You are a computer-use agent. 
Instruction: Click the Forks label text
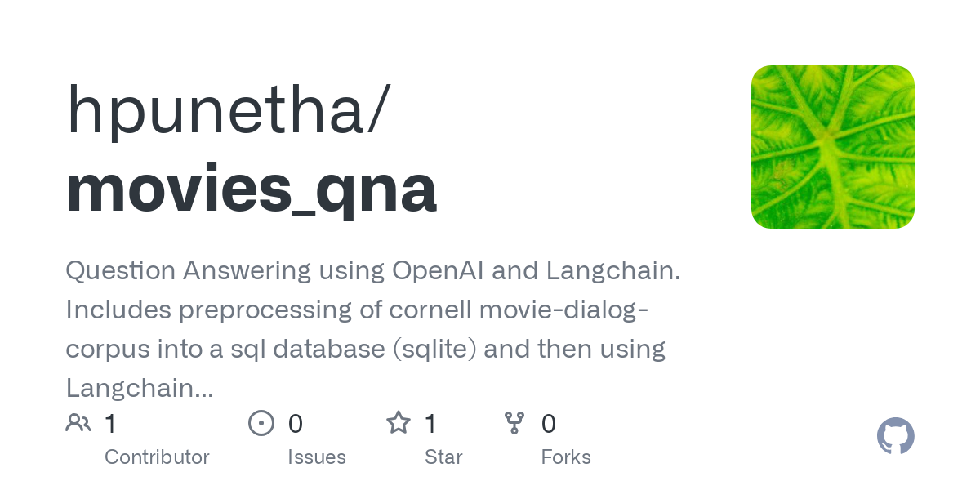pos(566,457)
